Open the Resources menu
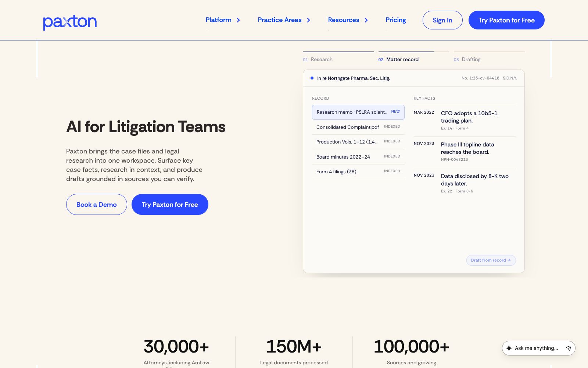 tap(344, 20)
